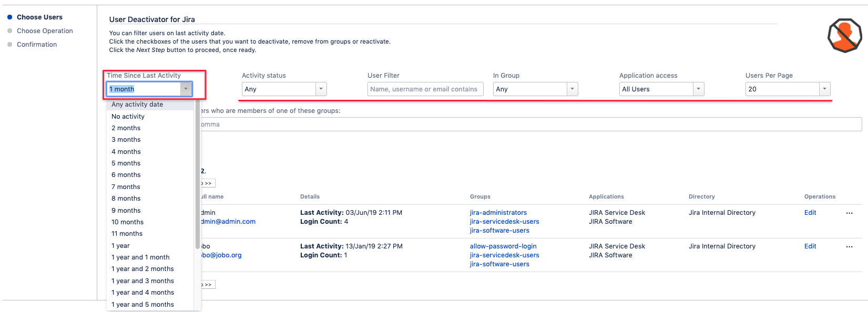This screenshot has width=868, height=312.
Task: Open more actions for jobo user row
Action: 849,247
